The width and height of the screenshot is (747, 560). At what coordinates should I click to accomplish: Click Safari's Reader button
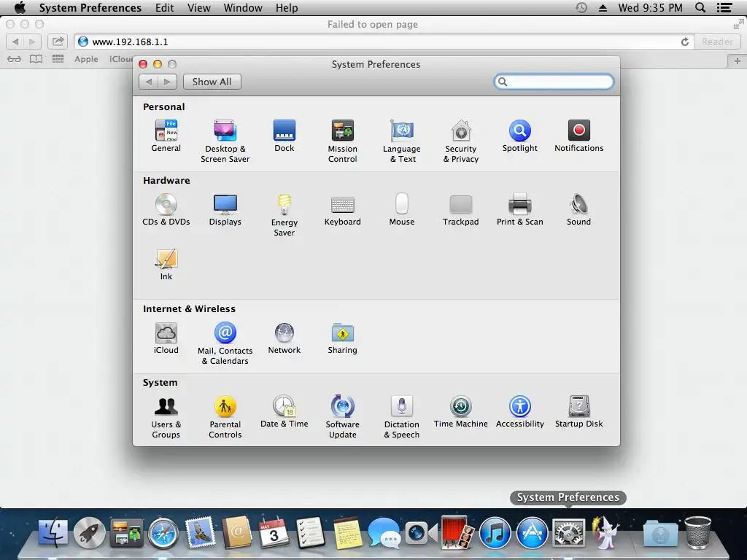(717, 42)
